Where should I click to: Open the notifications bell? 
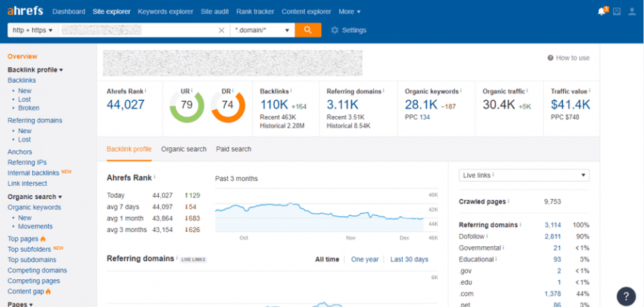[602, 11]
